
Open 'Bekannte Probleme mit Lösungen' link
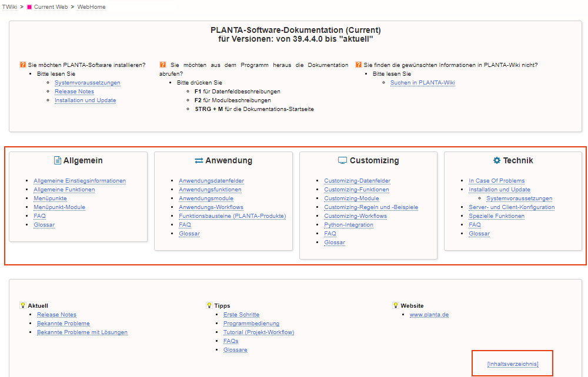[82, 332]
